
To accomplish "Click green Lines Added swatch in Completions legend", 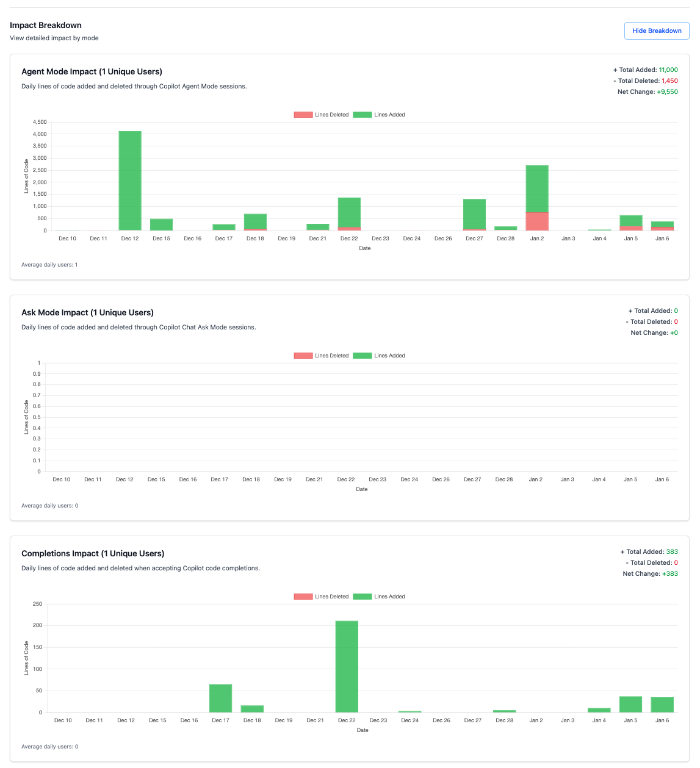I will (362, 596).
